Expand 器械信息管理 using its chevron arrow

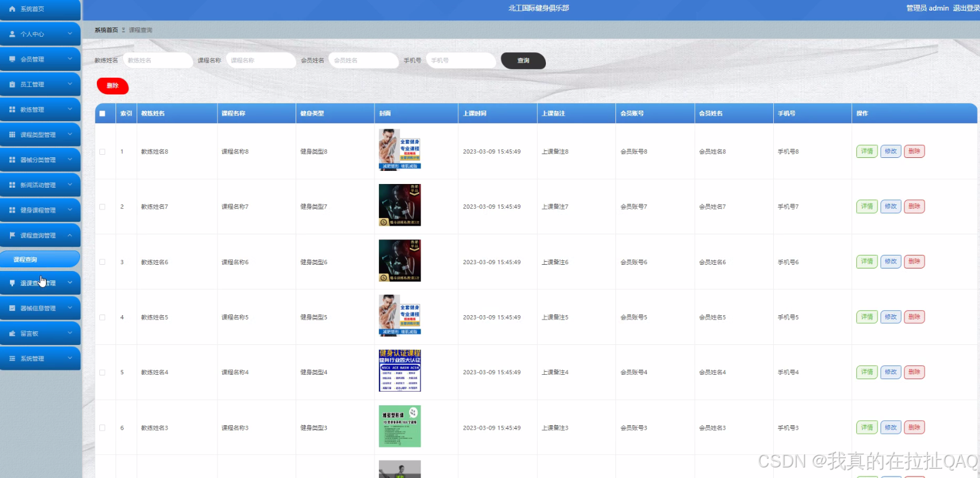70,308
